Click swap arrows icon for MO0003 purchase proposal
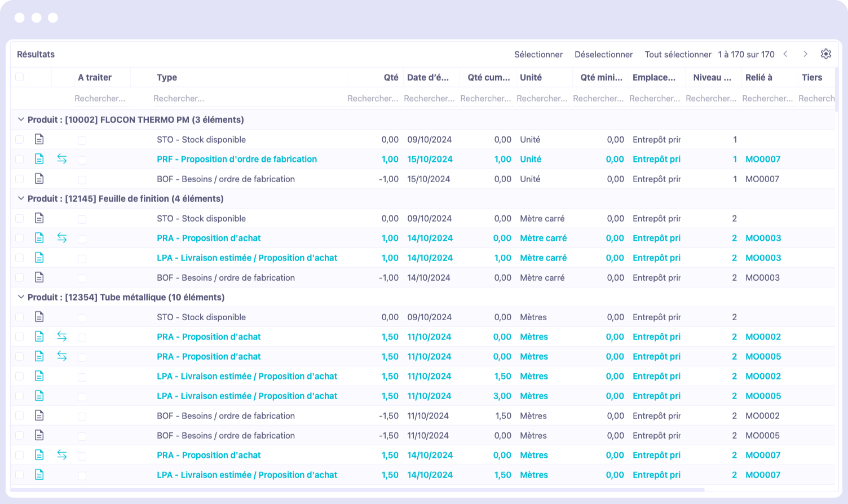Image resolution: width=848 pixels, height=504 pixels. click(x=62, y=238)
